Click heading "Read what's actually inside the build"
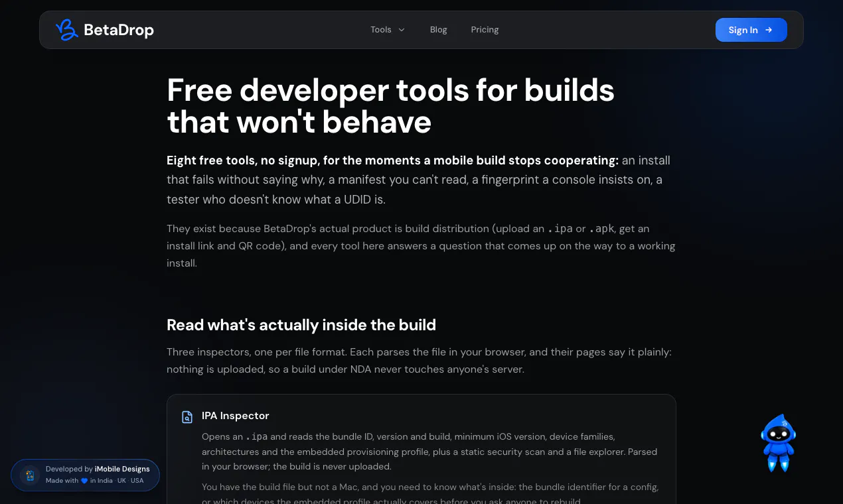This screenshot has height=504, width=843. point(301,325)
